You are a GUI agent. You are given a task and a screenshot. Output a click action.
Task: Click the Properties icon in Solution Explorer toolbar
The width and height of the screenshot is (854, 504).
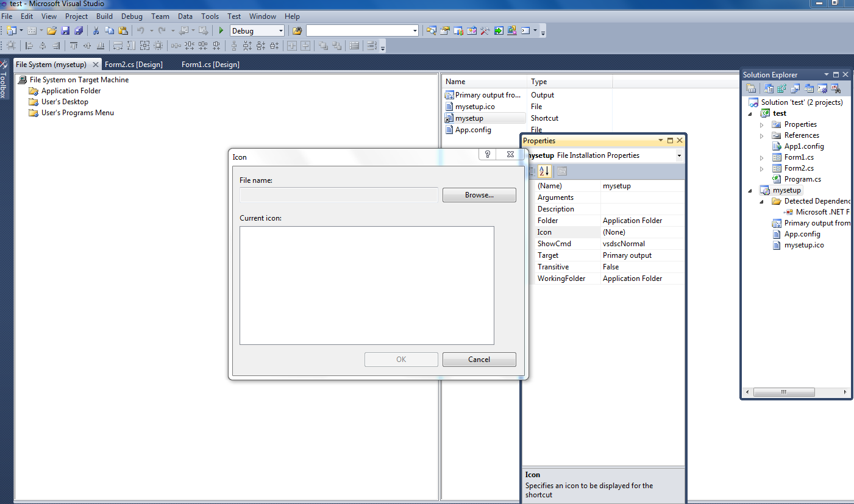[x=751, y=88]
